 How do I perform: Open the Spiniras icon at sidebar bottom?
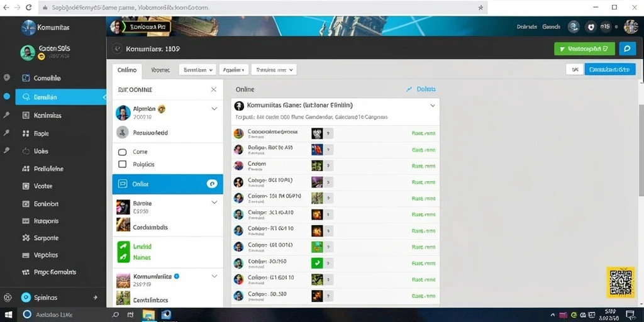(26, 297)
